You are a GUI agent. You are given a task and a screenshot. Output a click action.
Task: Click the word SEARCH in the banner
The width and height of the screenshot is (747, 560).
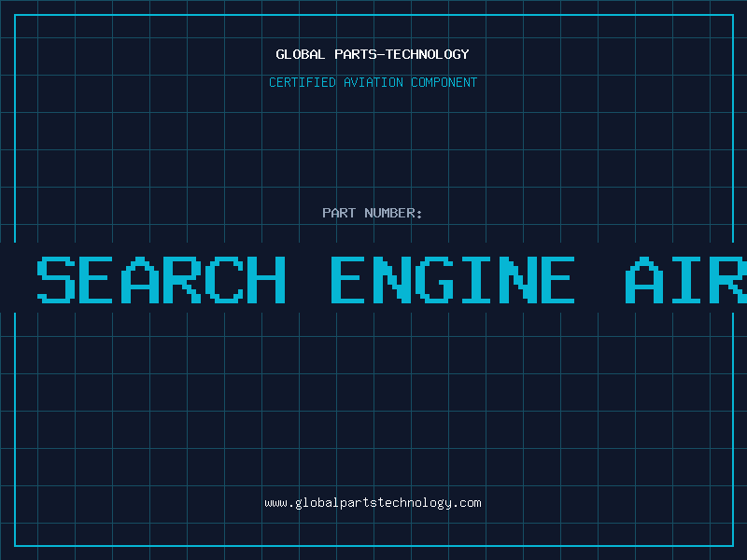tap(162, 280)
